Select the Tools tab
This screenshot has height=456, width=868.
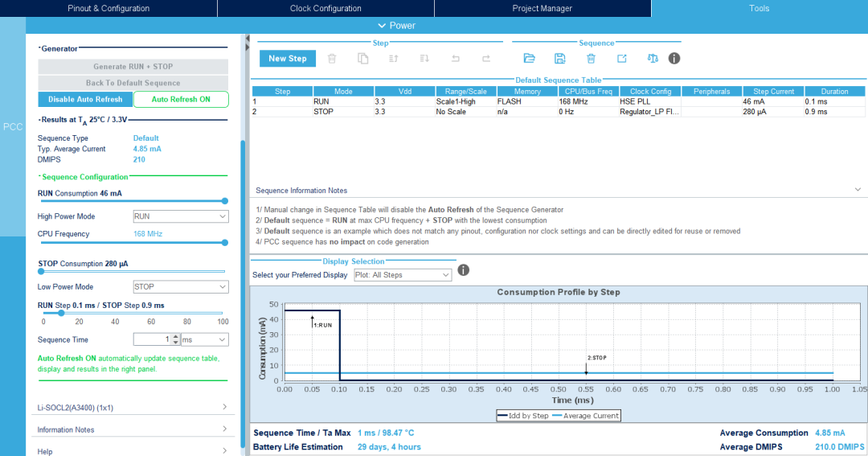[x=759, y=8]
